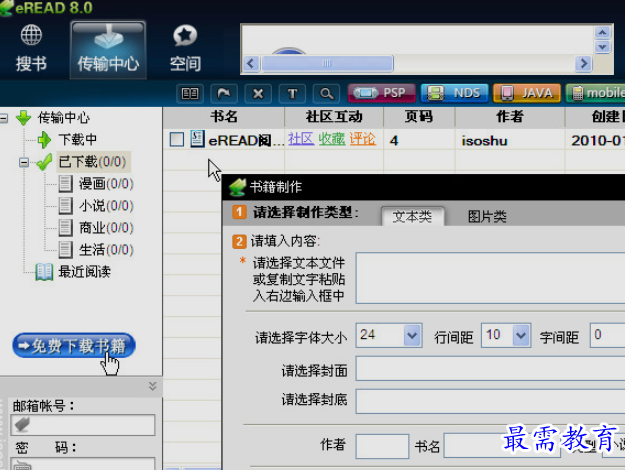
Task: Sort by 社区互动 column header
Action: pos(334,117)
